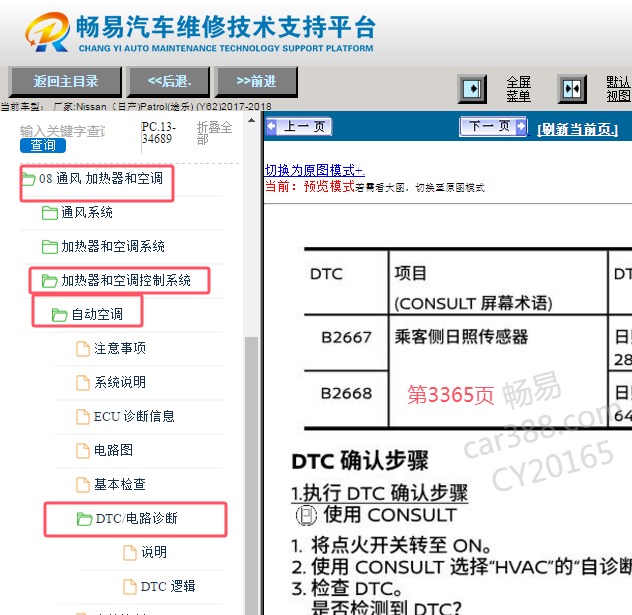632x615 pixels.
Task: Click the 电路图 page icon
Action: (83, 450)
